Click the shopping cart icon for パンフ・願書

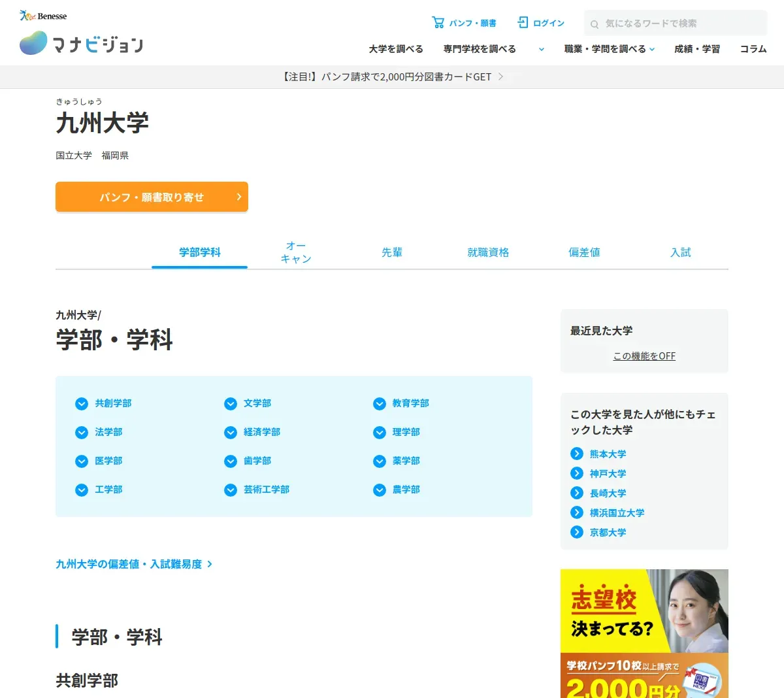(x=438, y=23)
